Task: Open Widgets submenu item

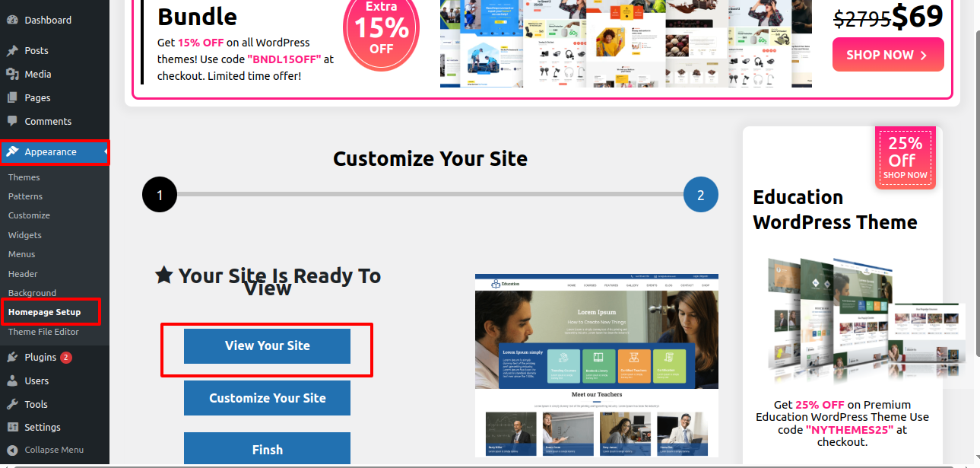Action: click(x=25, y=235)
